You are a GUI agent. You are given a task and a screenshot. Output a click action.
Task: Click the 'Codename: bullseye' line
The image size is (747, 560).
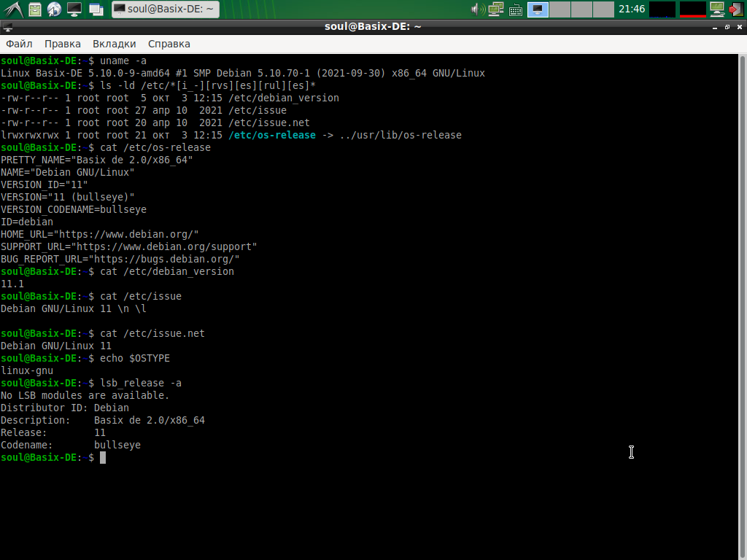pyautogui.click(x=71, y=445)
